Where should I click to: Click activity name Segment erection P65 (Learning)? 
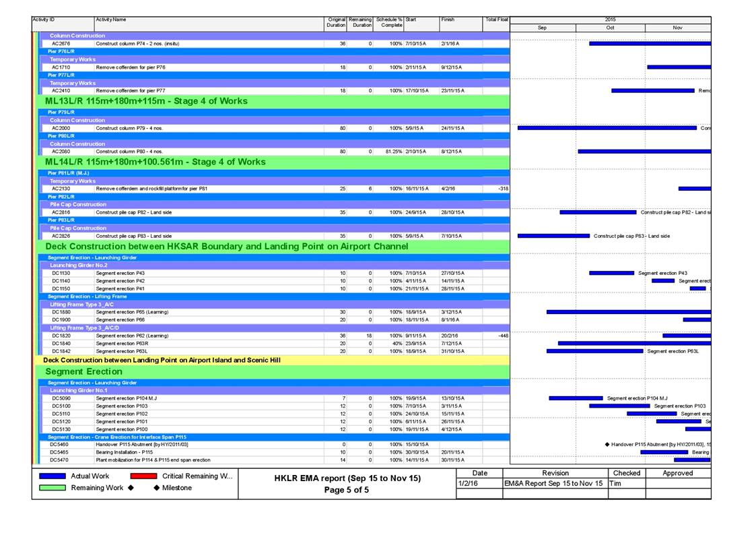[132, 312]
